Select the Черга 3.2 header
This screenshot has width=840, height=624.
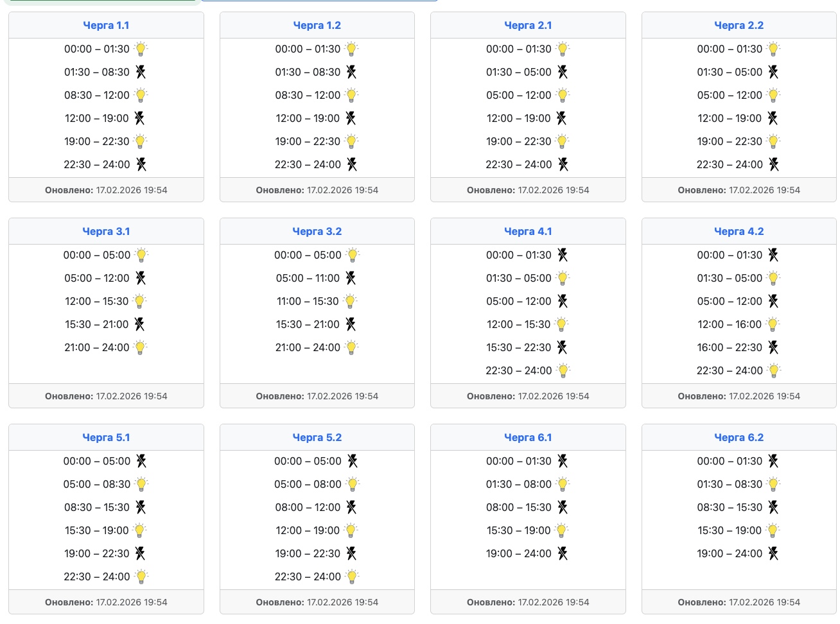point(317,231)
